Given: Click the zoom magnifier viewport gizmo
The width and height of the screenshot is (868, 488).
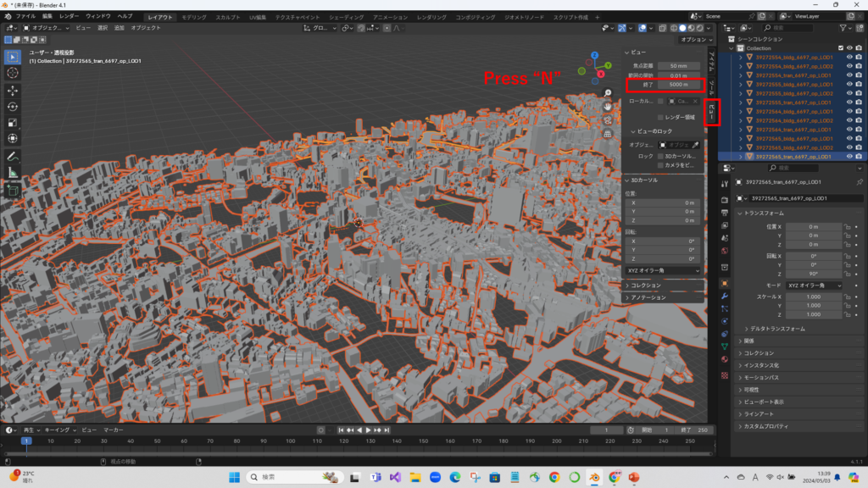Looking at the screenshot, I should click(608, 92).
